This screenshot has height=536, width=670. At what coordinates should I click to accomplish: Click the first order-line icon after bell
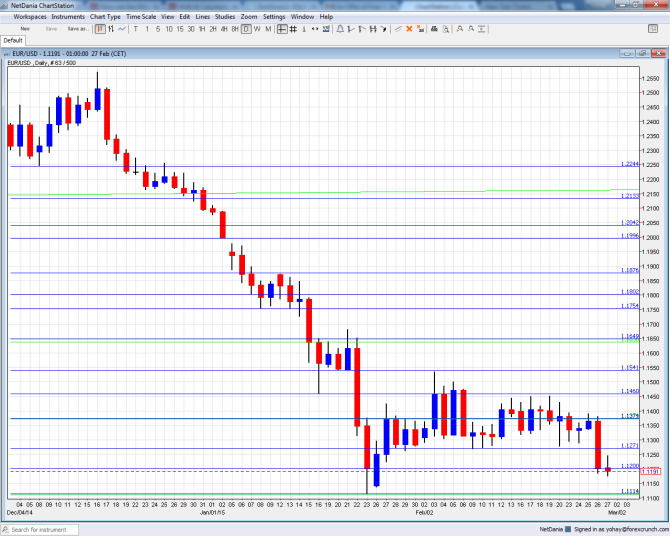[x=351, y=29]
